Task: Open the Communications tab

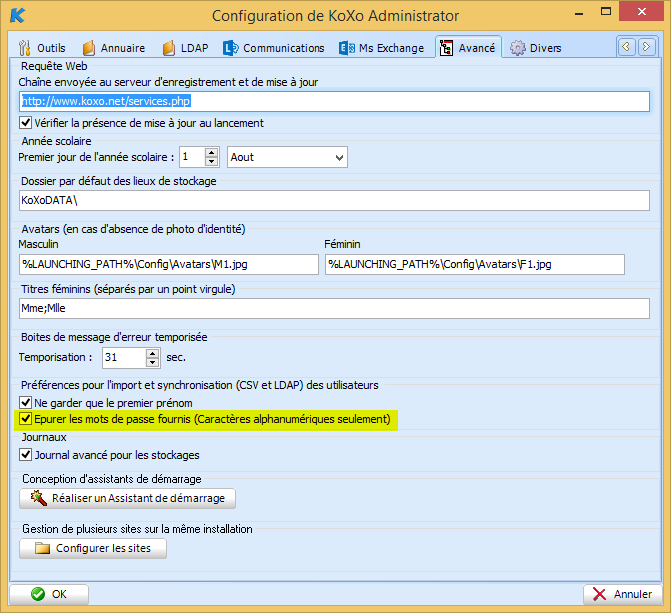Action: pos(274,48)
